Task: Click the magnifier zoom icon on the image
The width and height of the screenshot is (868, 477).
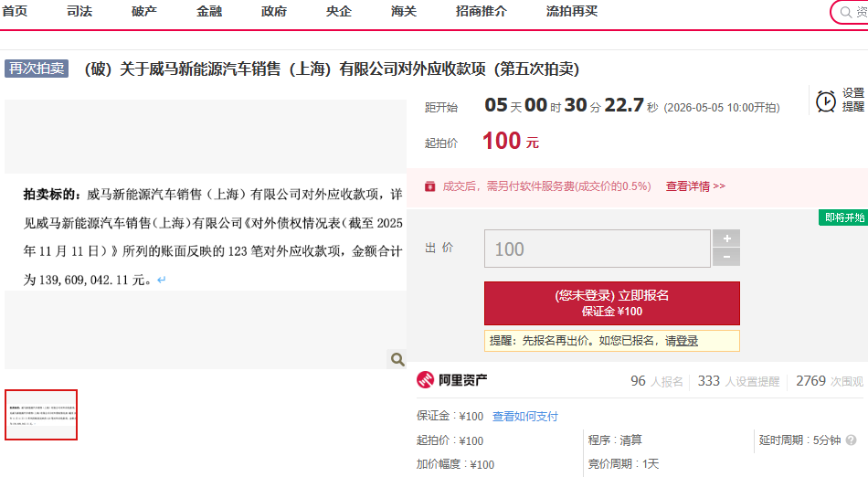Action: [x=397, y=359]
